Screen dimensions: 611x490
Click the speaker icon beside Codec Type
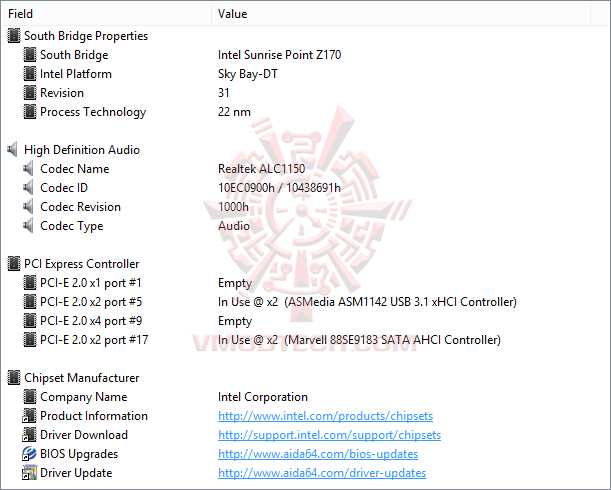(x=28, y=226)
